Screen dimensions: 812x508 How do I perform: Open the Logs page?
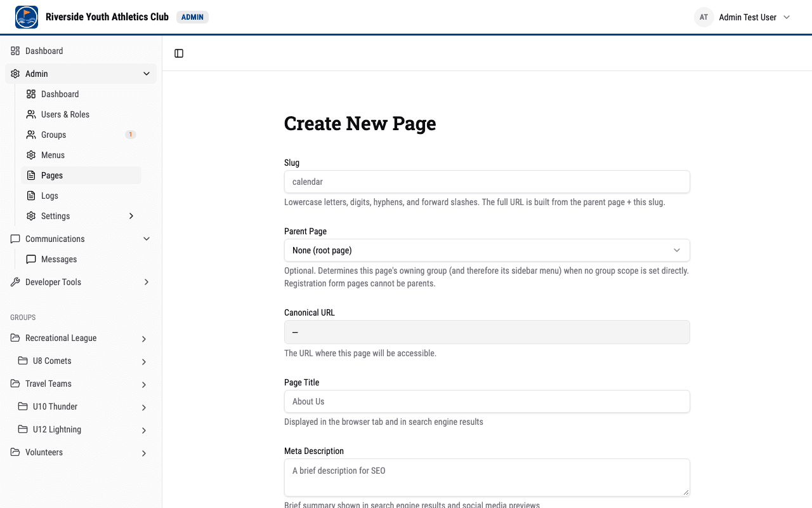coord(81,196)
